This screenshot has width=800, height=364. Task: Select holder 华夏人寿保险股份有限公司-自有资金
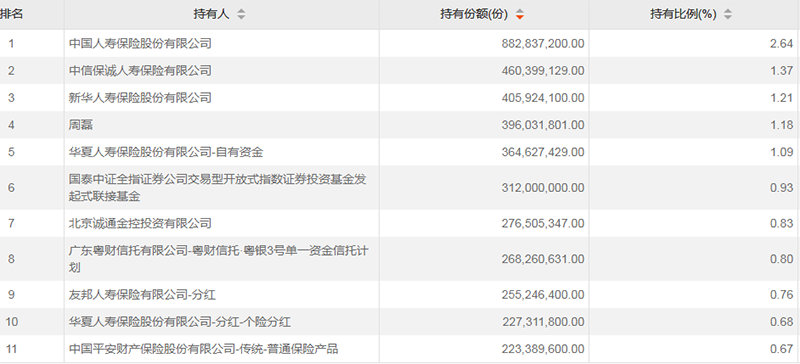tap(166, 152)
